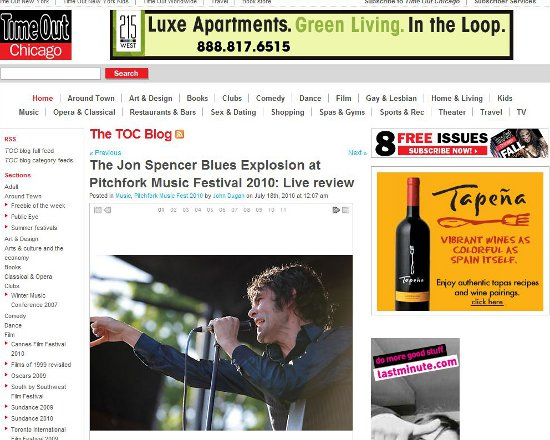Go to Next blog post link
550x440 pixels.
point(357,153)
